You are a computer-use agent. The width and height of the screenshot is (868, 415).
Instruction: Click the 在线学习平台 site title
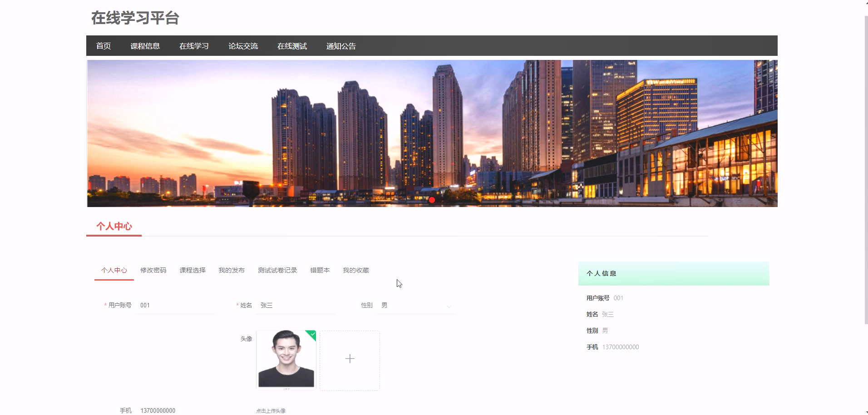pos(135,18)
